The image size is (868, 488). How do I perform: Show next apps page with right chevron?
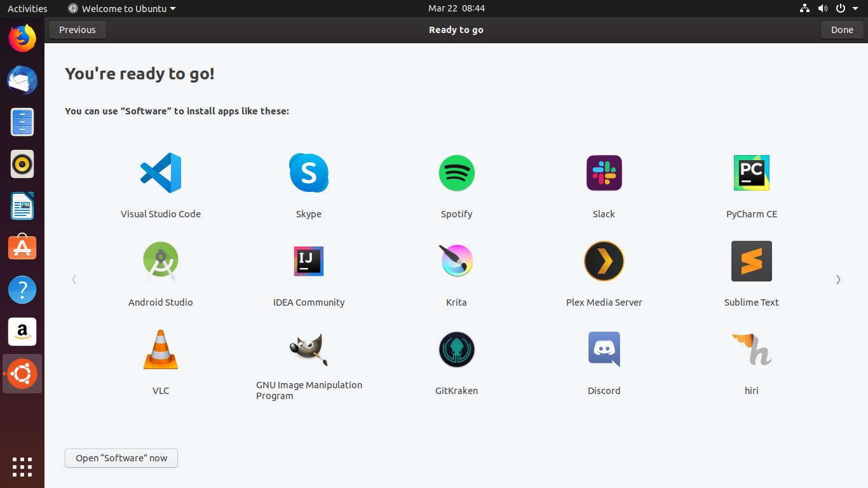pyautogui.click(x=838, y=280)
